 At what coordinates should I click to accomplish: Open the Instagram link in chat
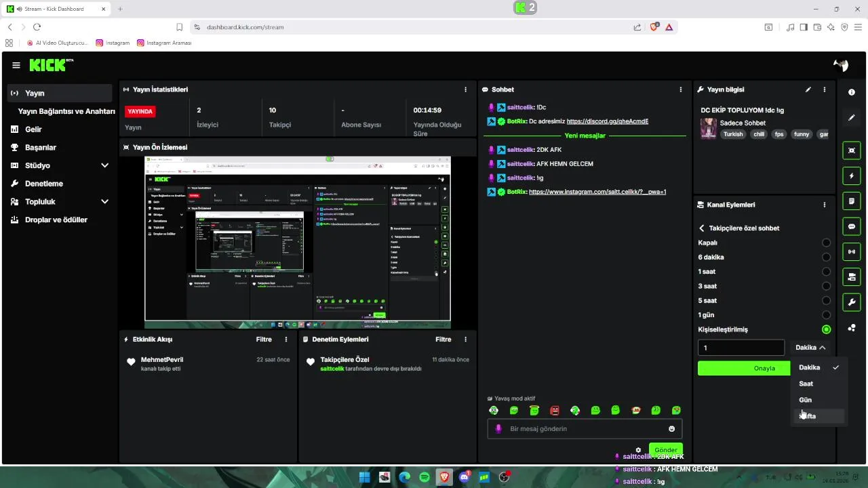coord(597,192)
